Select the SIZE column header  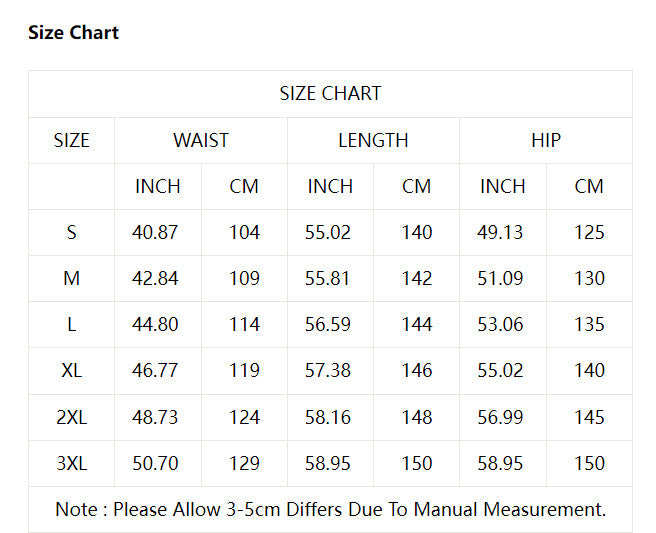click(x=71, y=141)
